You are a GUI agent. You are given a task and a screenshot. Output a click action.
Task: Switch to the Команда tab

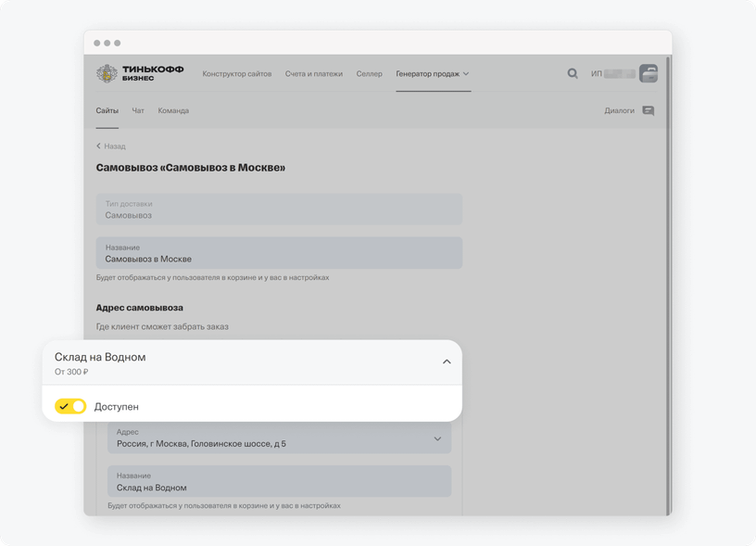point(173,110)
